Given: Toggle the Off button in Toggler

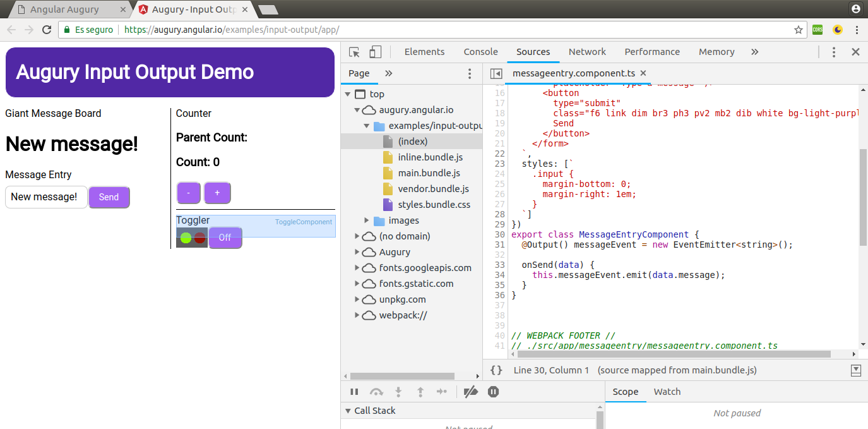Looking at the screenshot, I should click(225, 238).
